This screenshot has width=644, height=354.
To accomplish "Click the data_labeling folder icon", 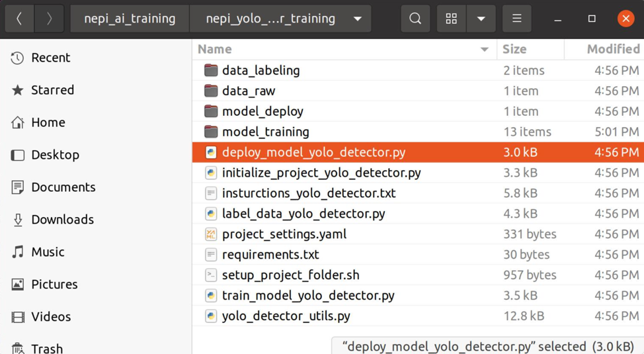I will click(211, 70).
